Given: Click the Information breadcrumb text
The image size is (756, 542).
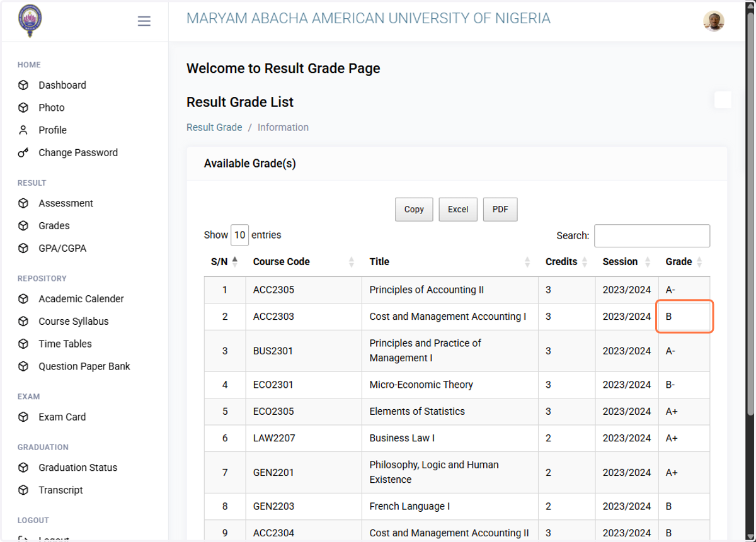Looking at the screenshot, I should (283, 127).
